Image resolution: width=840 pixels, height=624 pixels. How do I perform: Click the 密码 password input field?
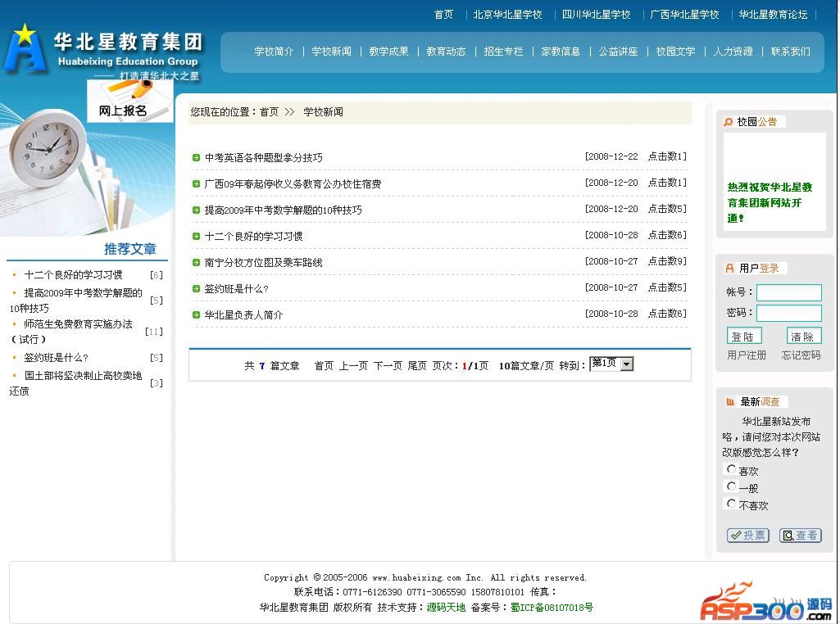point(788,313)
